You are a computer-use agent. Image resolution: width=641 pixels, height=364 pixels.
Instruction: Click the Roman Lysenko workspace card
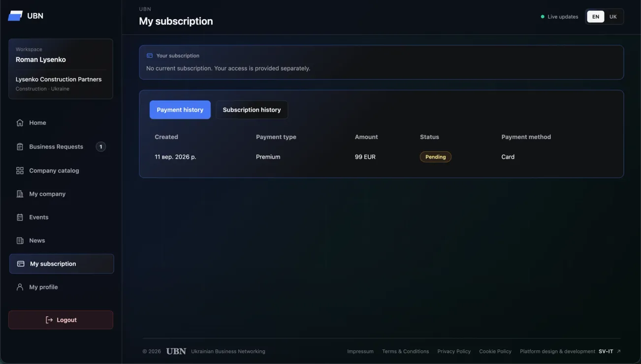(x=61, y=69)
